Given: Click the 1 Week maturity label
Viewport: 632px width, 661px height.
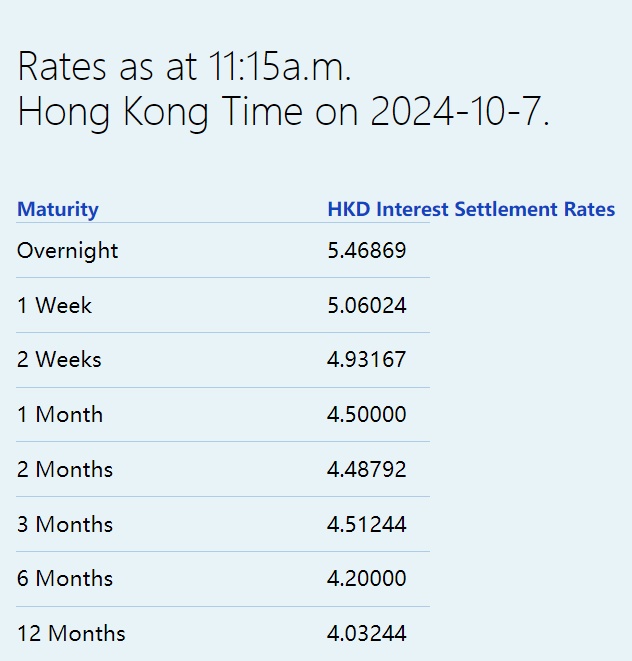Looking at the screenshot, I should tap(54, 305).
